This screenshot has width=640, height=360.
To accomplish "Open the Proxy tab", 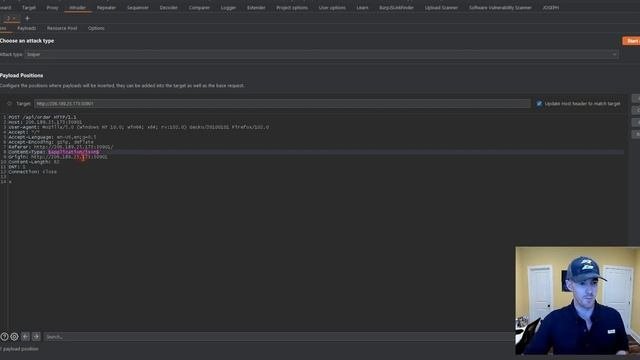I will pyautogui.click(x=52, y=7).
